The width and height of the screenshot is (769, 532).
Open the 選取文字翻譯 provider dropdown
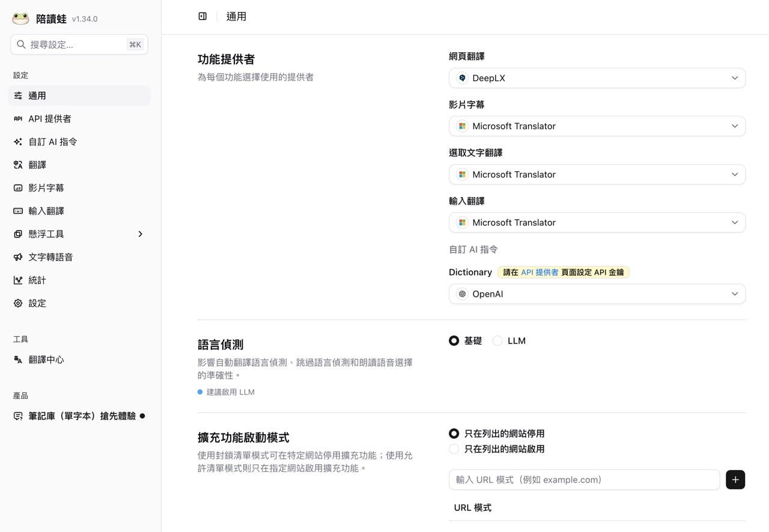click(597, 174)
